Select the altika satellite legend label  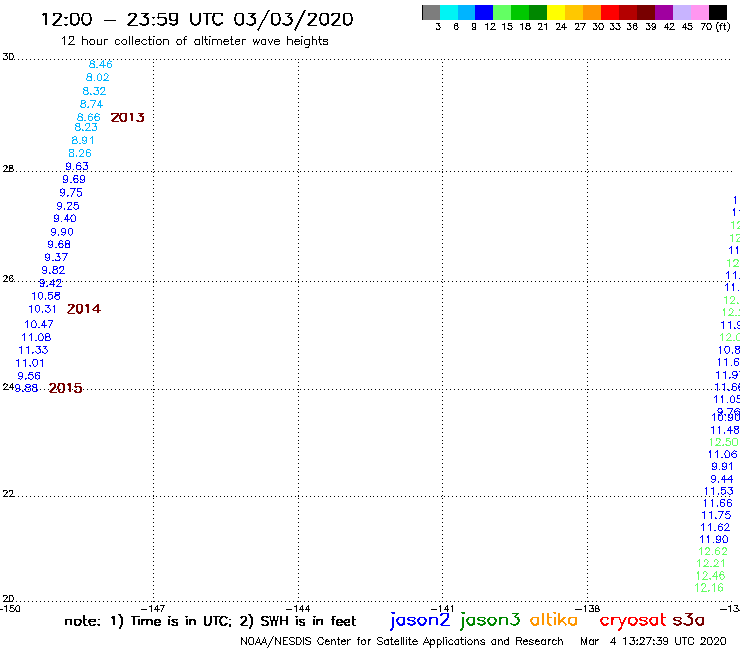tap(554, 620)
